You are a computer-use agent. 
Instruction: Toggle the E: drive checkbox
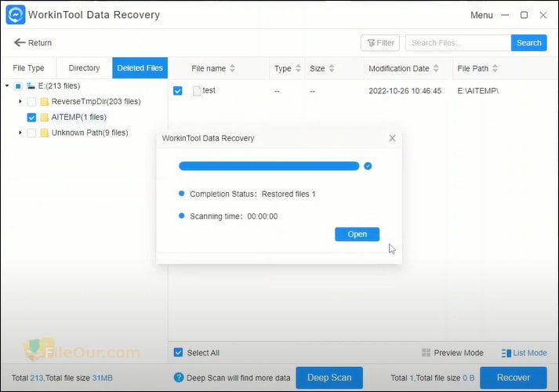(18, 86)
